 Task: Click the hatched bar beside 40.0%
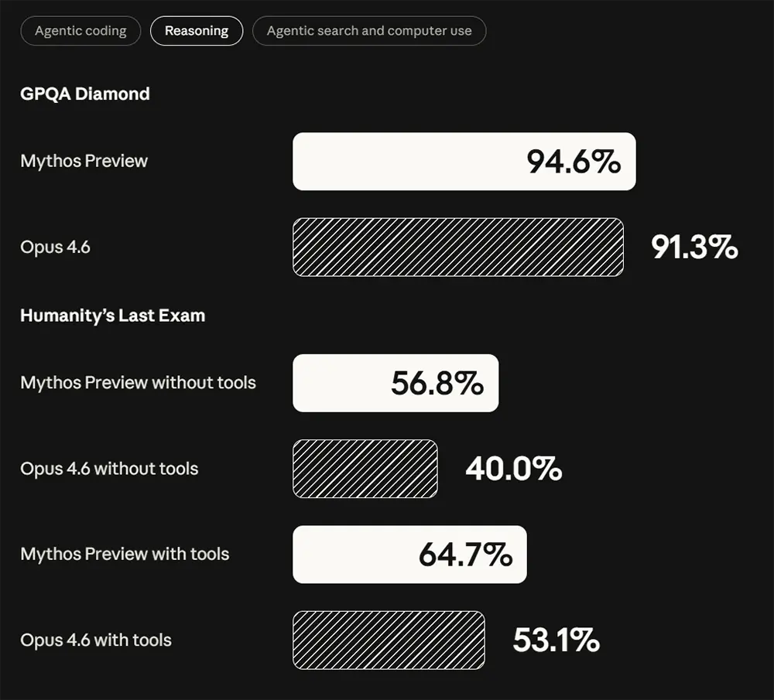tap(365, 469)
